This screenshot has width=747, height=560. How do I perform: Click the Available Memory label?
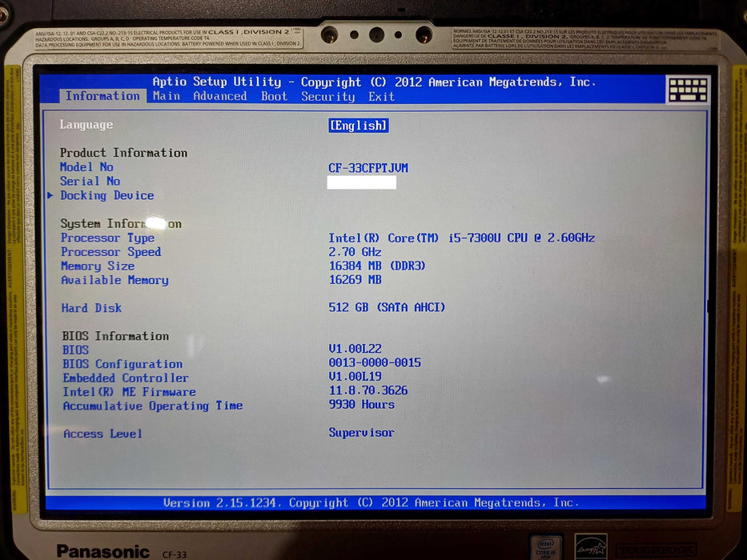[114, 281]
